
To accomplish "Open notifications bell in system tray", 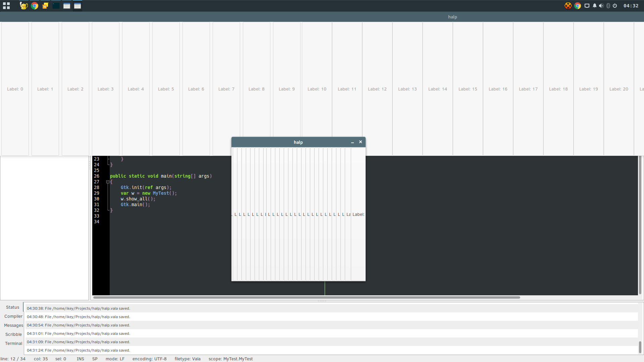I will click(595, 6).
